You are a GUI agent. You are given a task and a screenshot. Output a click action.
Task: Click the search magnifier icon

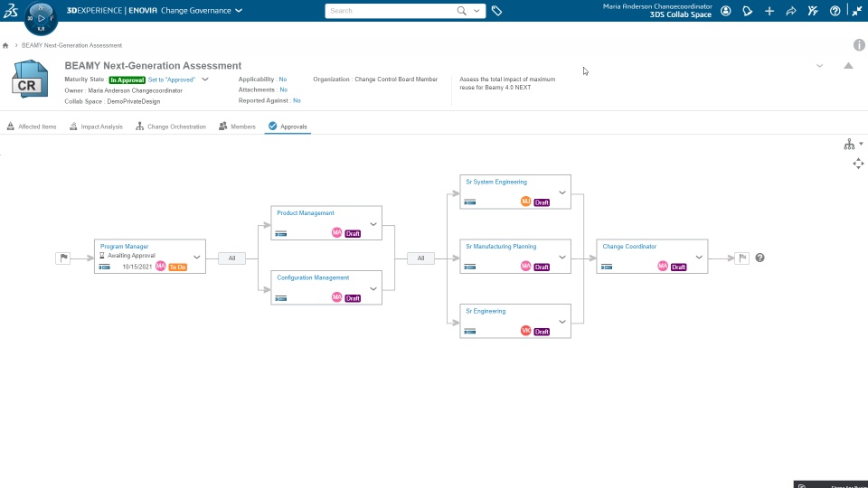(461, 11)
